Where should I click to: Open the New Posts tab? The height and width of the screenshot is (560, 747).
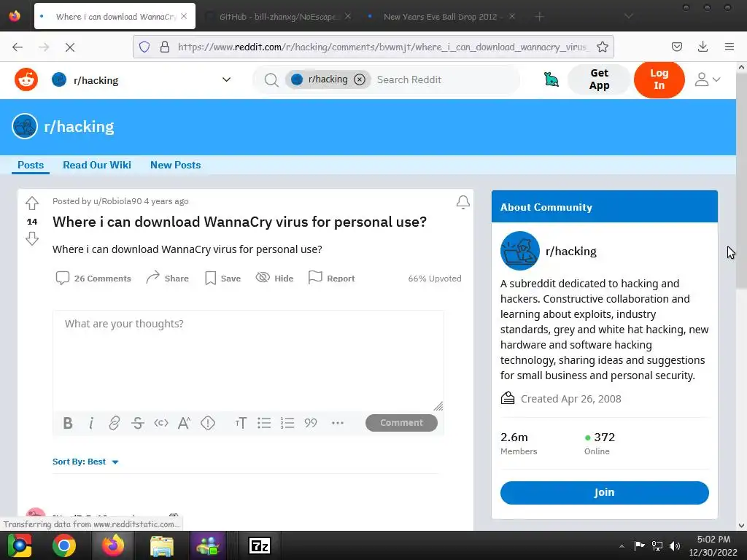(175, 165)
